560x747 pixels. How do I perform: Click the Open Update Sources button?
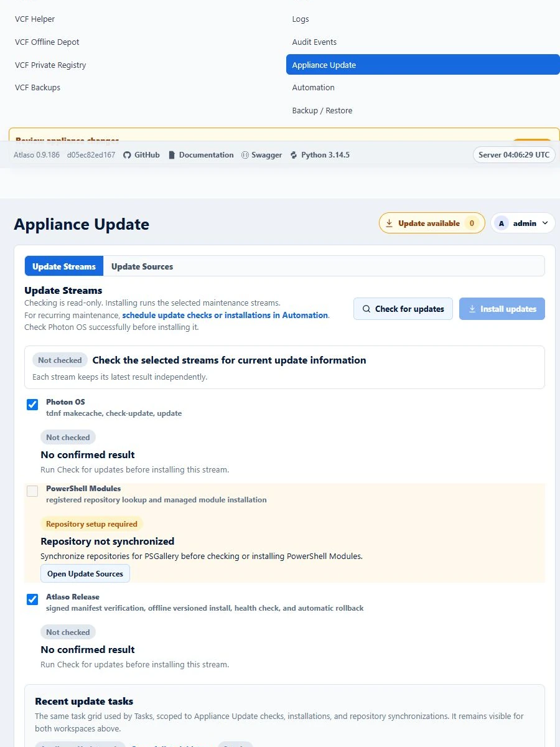pos(85,574)
